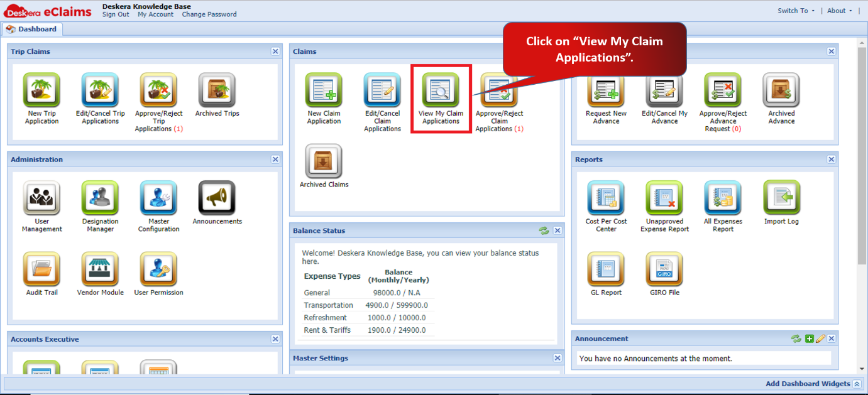Open the Audit Trail icon
The width and height of the screenshot is (868, 395).
point(42,269)
